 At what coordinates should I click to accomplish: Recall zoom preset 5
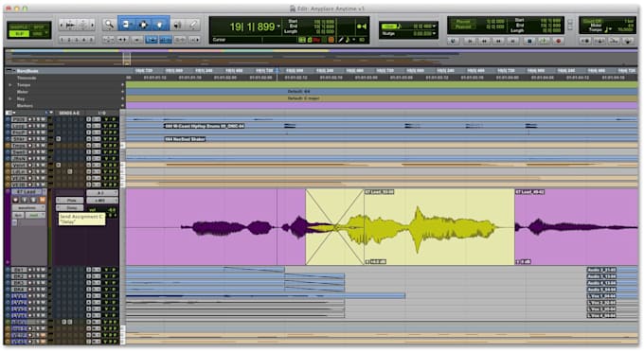91,40
